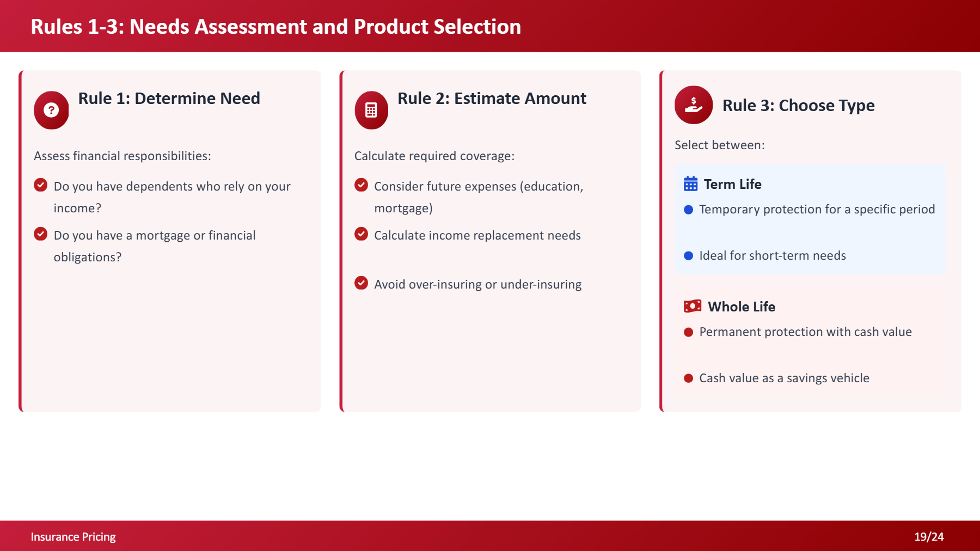Click the check icon beside 'Avoid over-insuring'

coord(361,283)
